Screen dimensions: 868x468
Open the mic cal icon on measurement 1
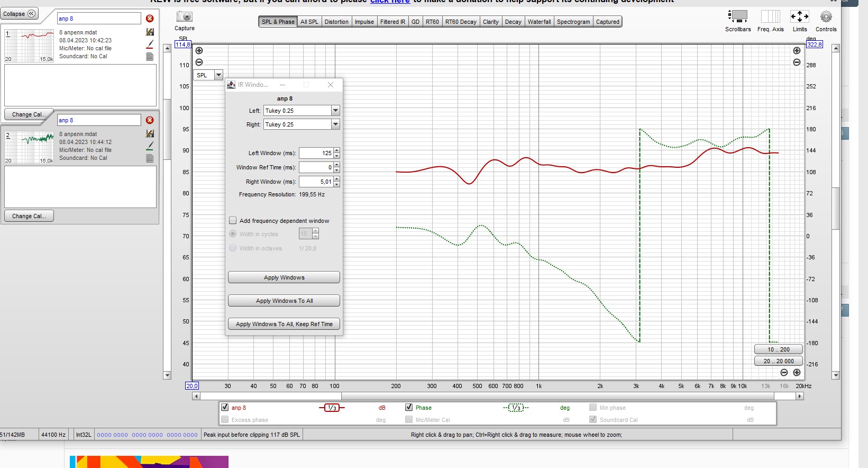[150, 32]
